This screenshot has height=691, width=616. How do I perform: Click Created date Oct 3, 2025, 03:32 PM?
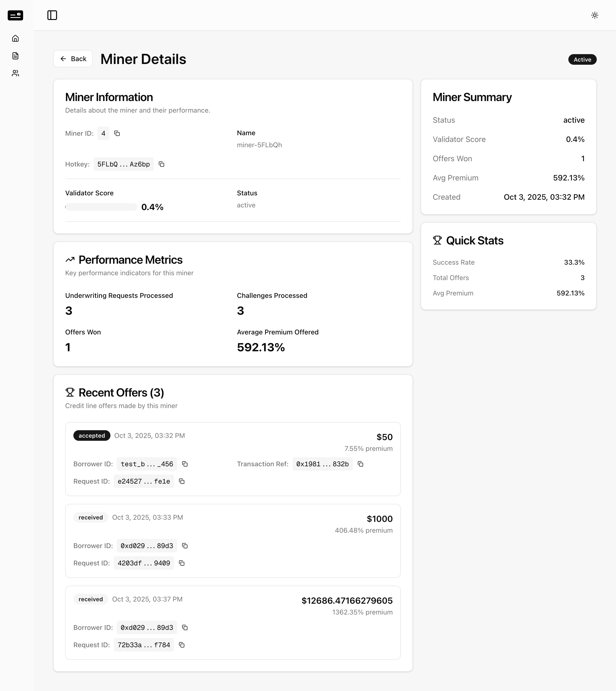point(544,197)
